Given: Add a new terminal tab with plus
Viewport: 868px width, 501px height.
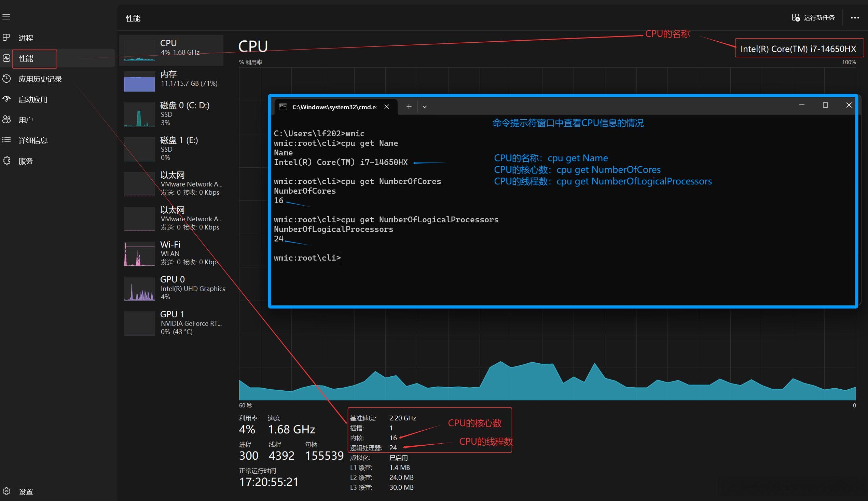Looking at the screenshot, I should 409,107.
